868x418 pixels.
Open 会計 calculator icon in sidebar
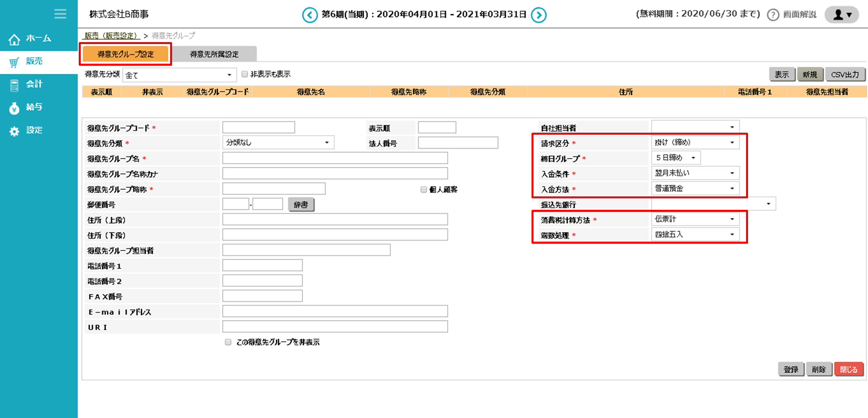[x=14, y=85]
